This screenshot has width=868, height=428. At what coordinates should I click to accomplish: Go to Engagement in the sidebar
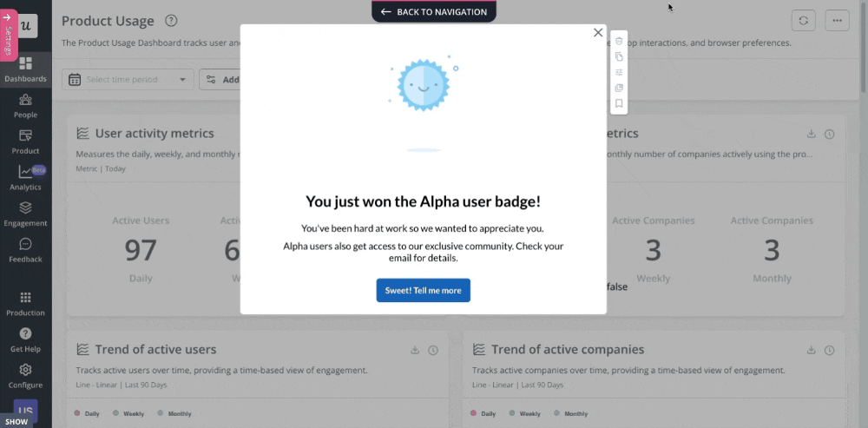(x=25, y=214)
